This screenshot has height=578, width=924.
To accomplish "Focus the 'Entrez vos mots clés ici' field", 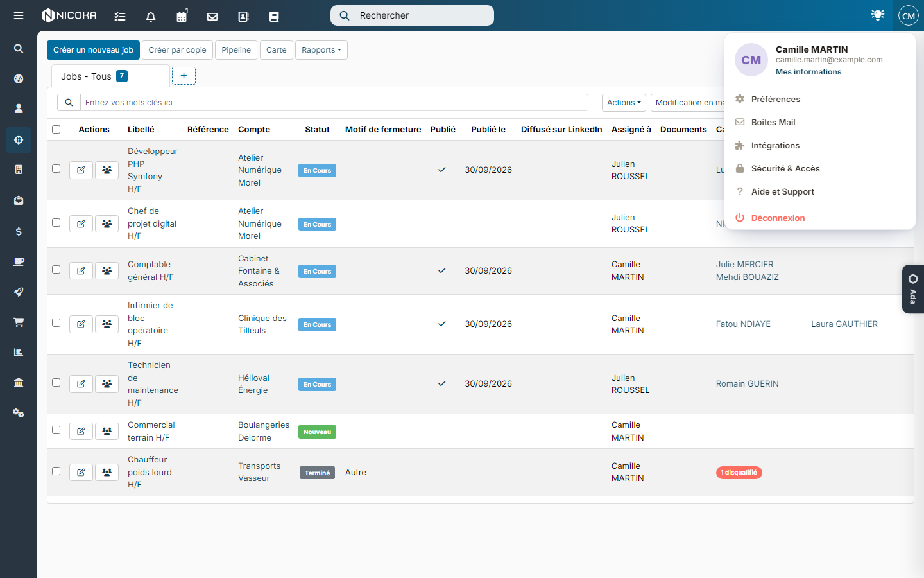I will tap(334, 103).
